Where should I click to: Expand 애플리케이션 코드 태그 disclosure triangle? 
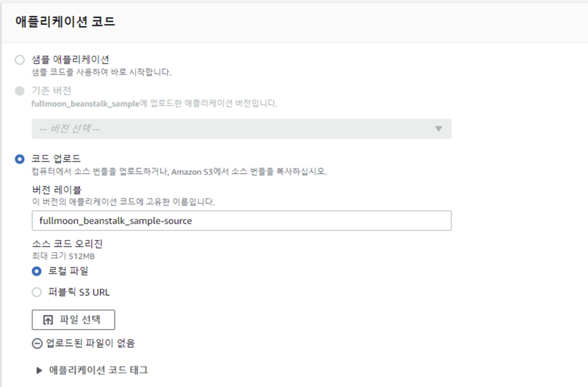coord(39,370)
